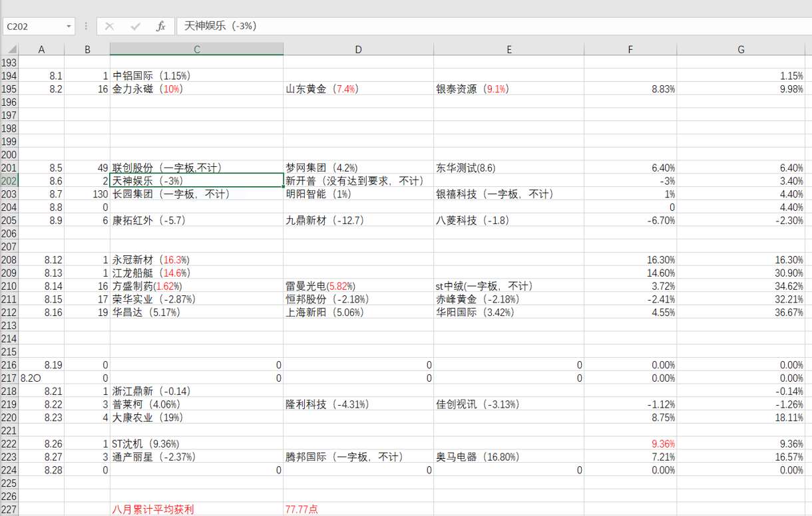Click the Insert Function (fx) icon

point(160,27)
